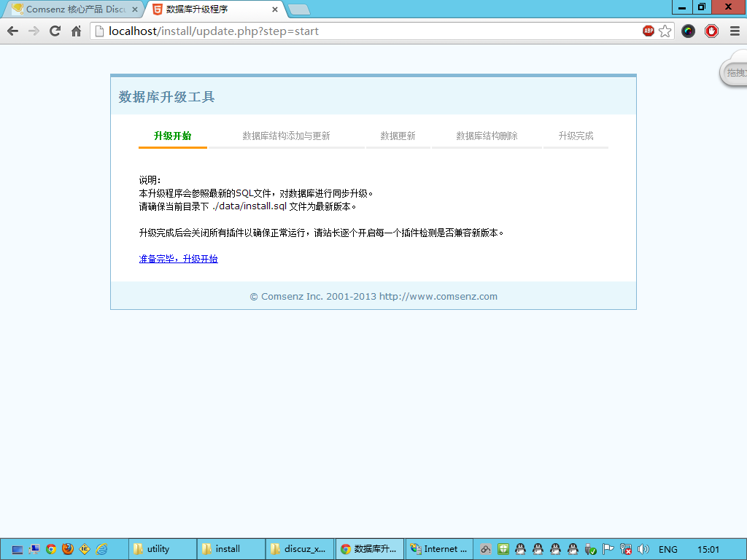The height and width of the screenshot is (560, 747).
Task: Open the red stop-hand extension icon
Action: [x=712, y=31]
